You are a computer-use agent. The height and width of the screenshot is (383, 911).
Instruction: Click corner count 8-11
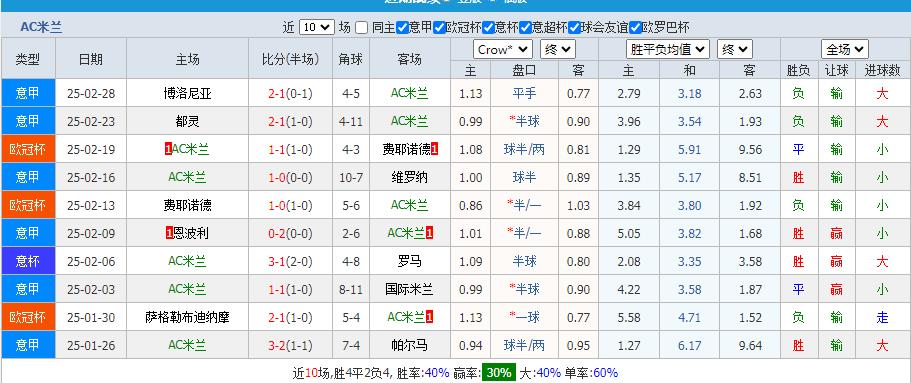click(351, 289)
